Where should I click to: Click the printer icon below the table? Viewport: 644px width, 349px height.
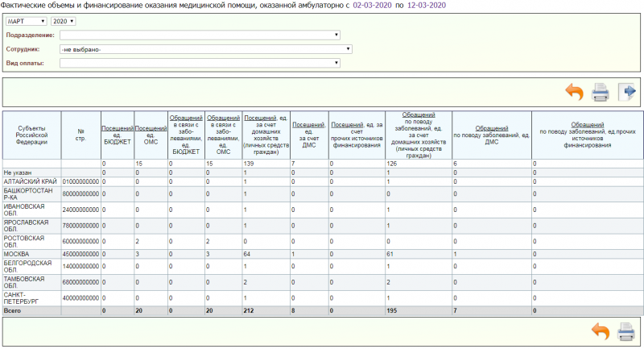(x=625, y=330)
